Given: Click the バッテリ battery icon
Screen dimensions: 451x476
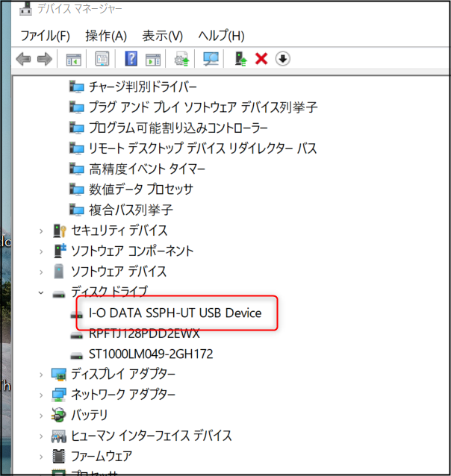Looking at the screenshot, I should pos(59,415).
